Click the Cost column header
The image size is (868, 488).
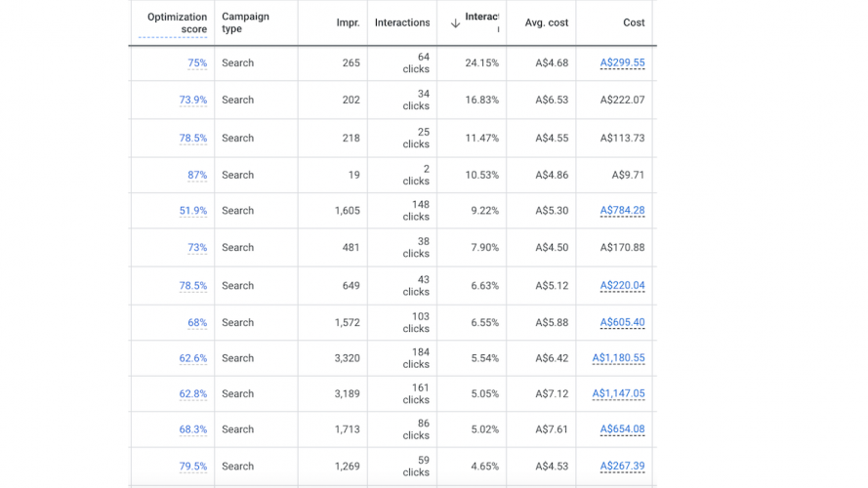point(634,22)
